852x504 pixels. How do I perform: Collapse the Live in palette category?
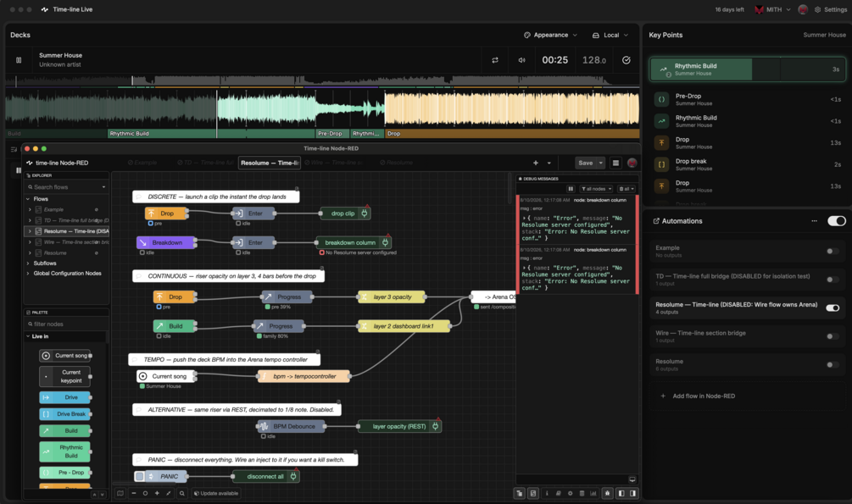[28, 337]
